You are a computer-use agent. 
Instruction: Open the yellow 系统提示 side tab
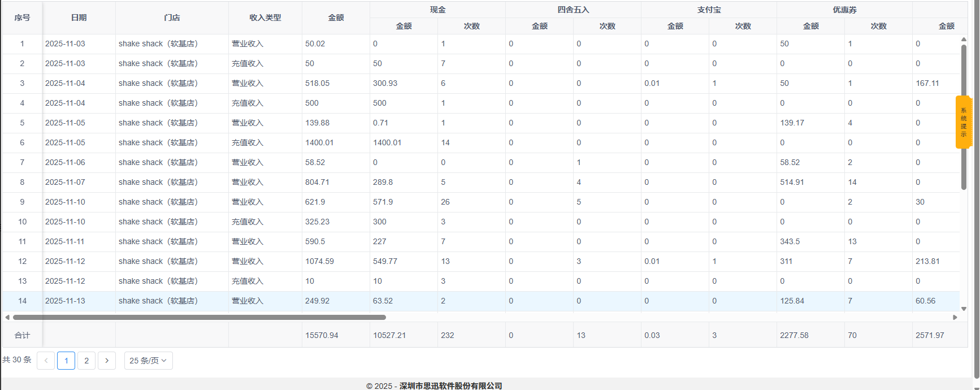[x=963, y=122]
